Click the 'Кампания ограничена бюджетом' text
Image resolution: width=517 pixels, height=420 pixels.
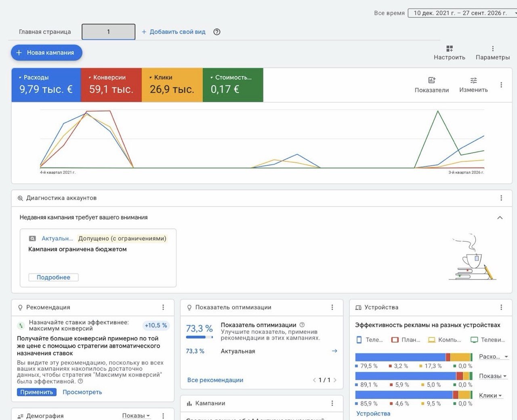tap(78, 249)
